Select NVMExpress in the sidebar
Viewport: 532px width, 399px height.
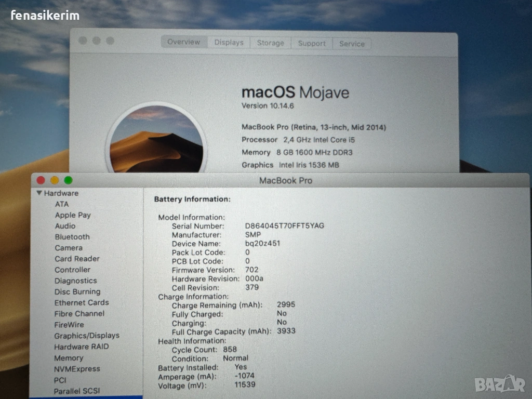[77, 369]
